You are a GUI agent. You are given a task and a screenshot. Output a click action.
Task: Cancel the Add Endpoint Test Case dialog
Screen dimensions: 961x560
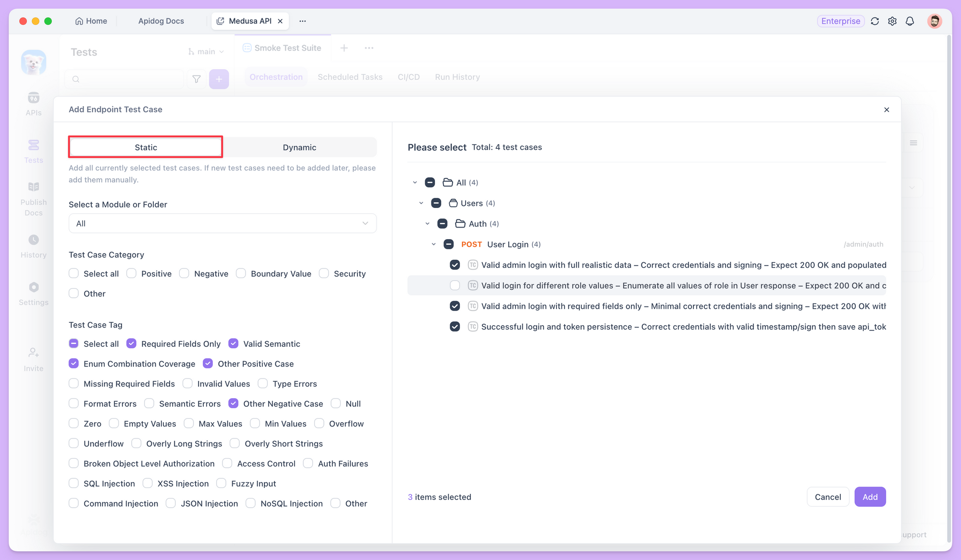[828, 497]
